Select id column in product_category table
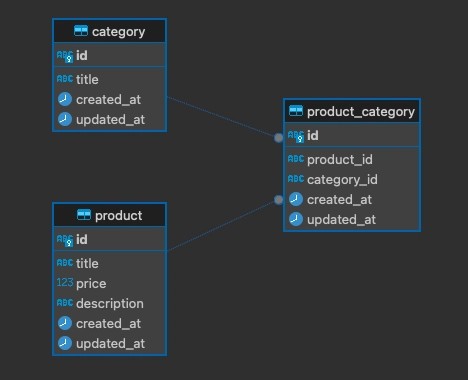Screen dimensions: 468x380 352,135
